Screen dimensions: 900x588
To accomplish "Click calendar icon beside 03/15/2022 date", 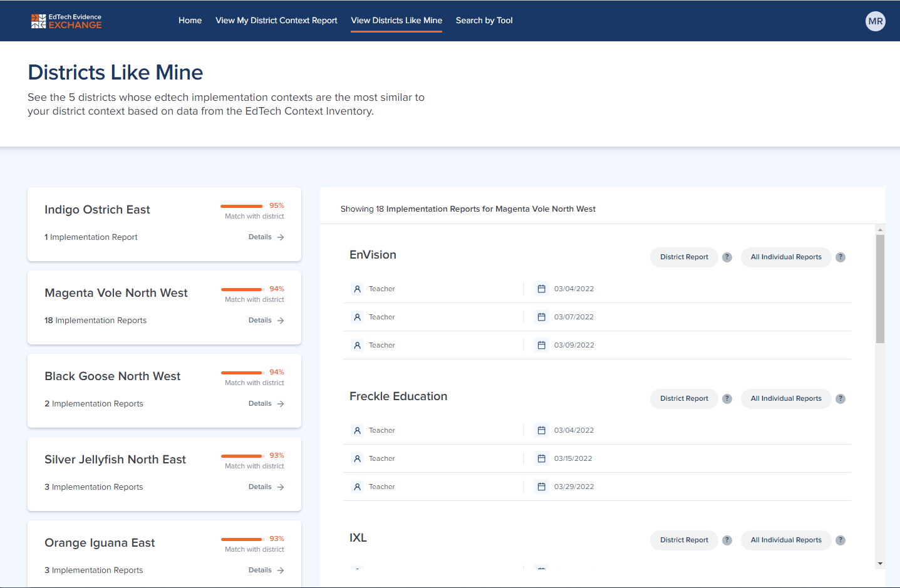I will point(541,458).
